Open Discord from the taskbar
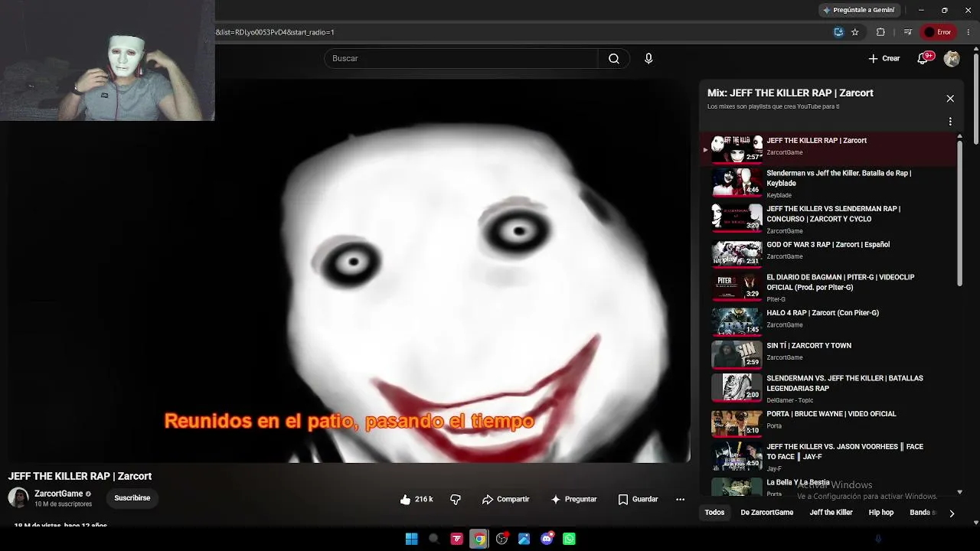 tap(547, 539)
